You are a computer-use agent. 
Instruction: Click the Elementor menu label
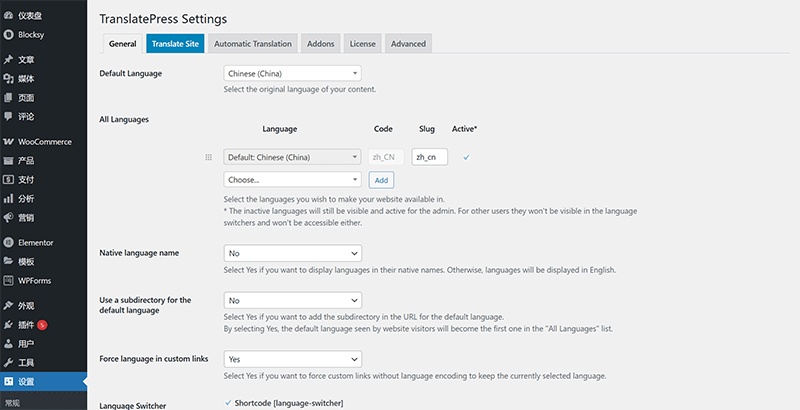click(36, 243)
